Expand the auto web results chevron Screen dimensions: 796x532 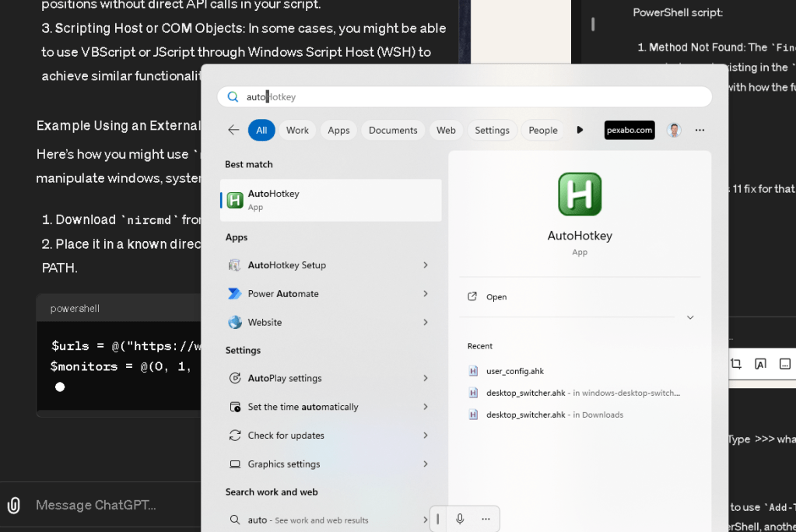pyautogui.click(x=426, y=520)
